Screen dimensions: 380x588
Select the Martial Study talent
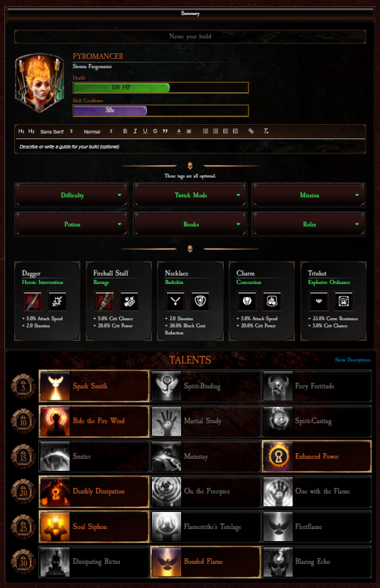205,421
